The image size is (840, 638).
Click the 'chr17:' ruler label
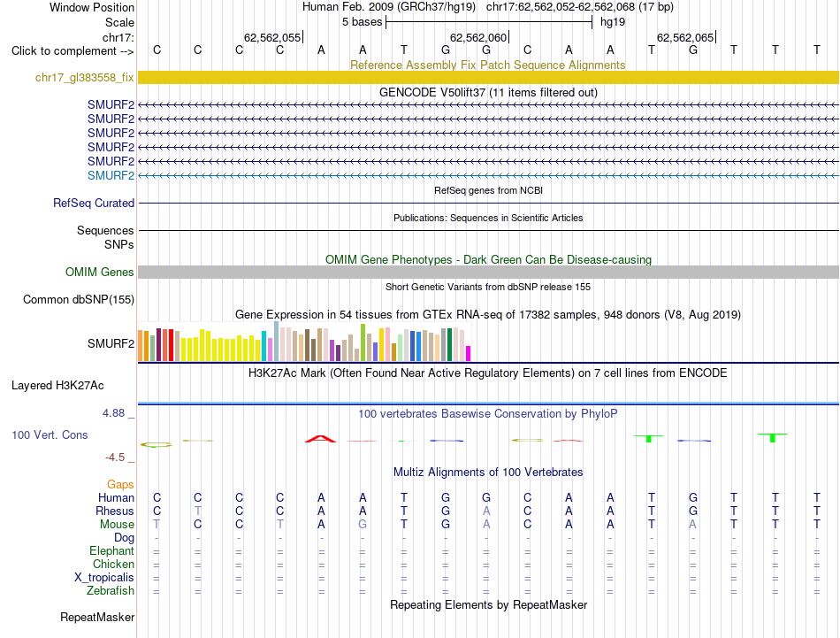click(x=118, y=37)
